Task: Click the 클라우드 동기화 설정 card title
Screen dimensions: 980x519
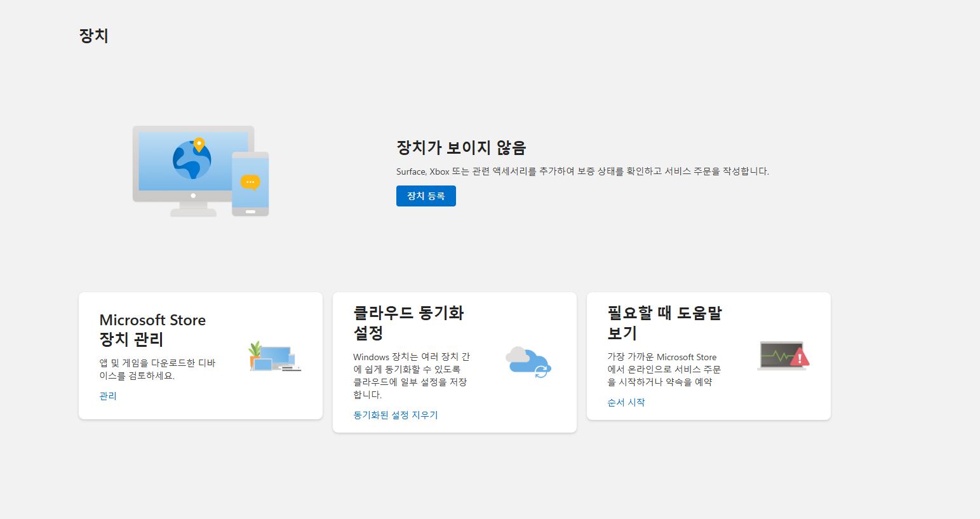Action: (408, 323)
